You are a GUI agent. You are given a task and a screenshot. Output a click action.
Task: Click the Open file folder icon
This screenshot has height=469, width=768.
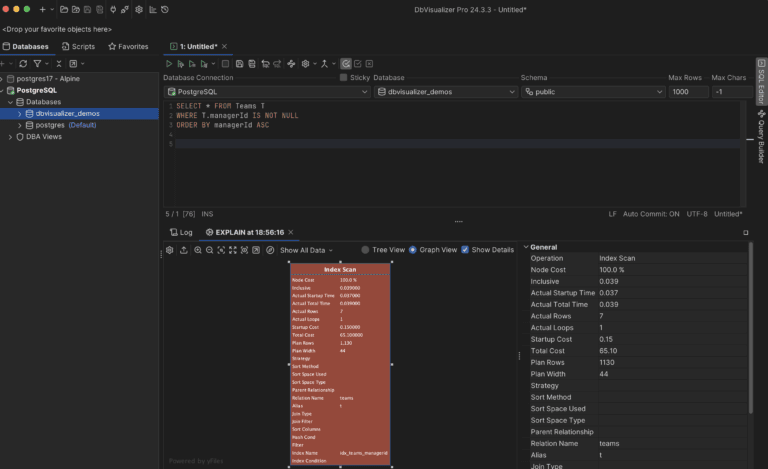tap(64, 9)
